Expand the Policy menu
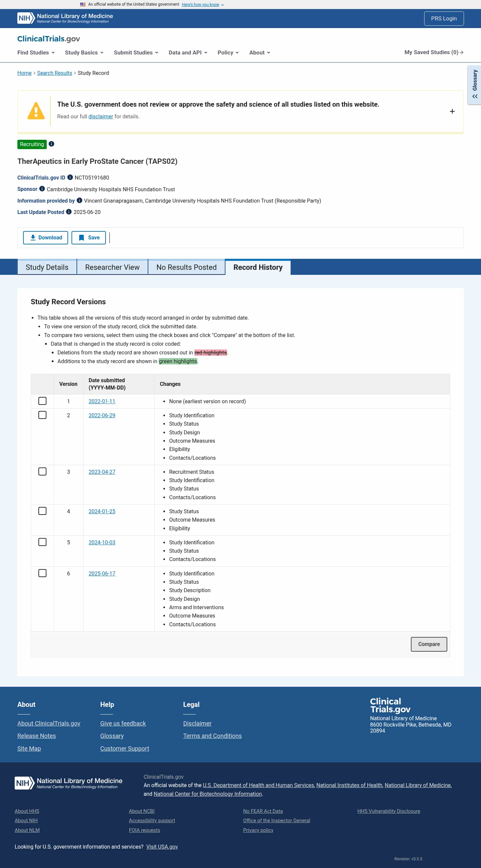Image resolution: width=481 pixels, height=868 pixels. (x=228, y=52)
